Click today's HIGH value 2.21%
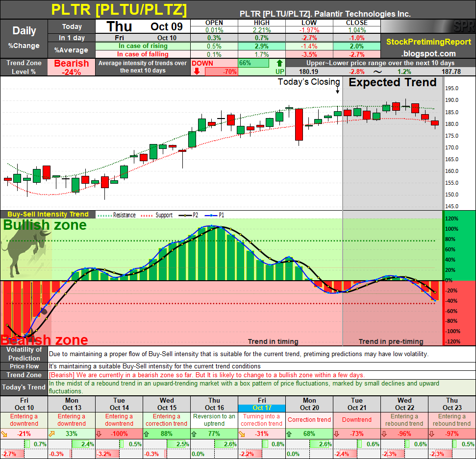 click(262, 30)
